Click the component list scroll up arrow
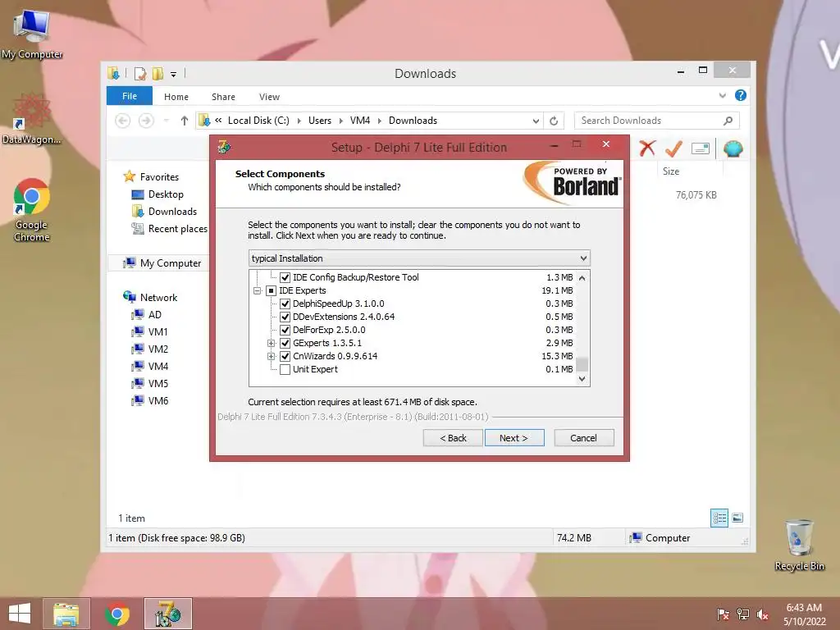The width and height of the screenshot is (840, 630). point(582,277)
